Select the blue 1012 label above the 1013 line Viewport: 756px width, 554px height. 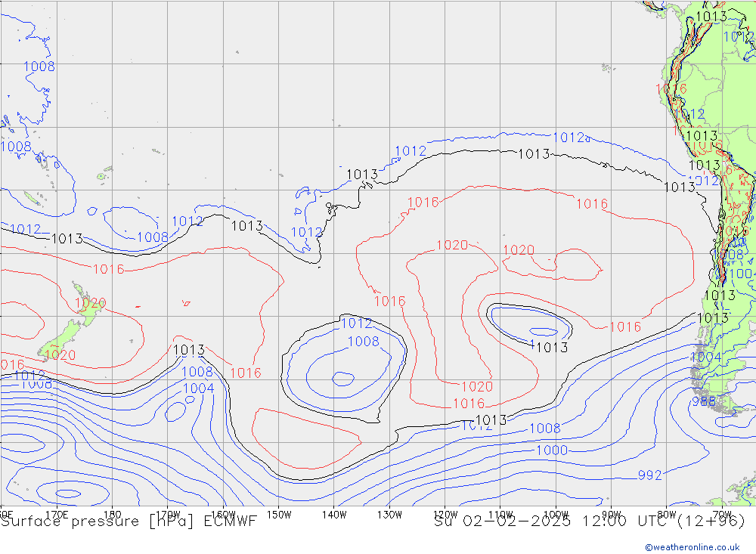[x=411, y=151]
